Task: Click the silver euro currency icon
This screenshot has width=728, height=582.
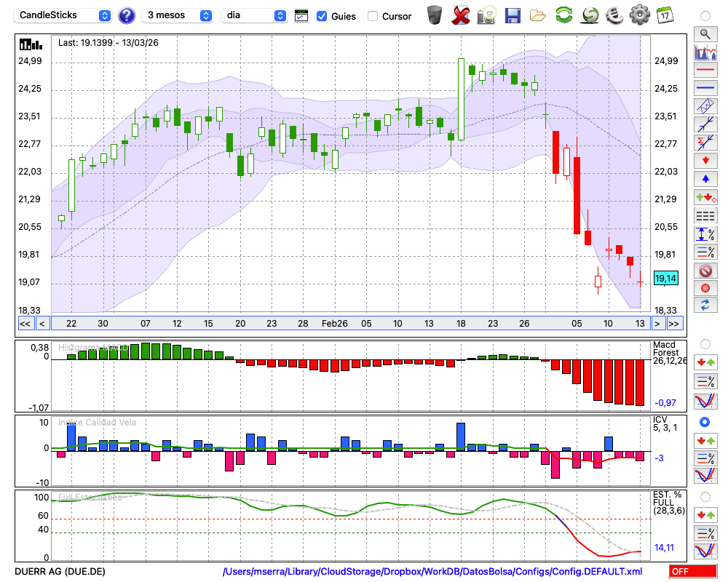Action: pos(614,15)
